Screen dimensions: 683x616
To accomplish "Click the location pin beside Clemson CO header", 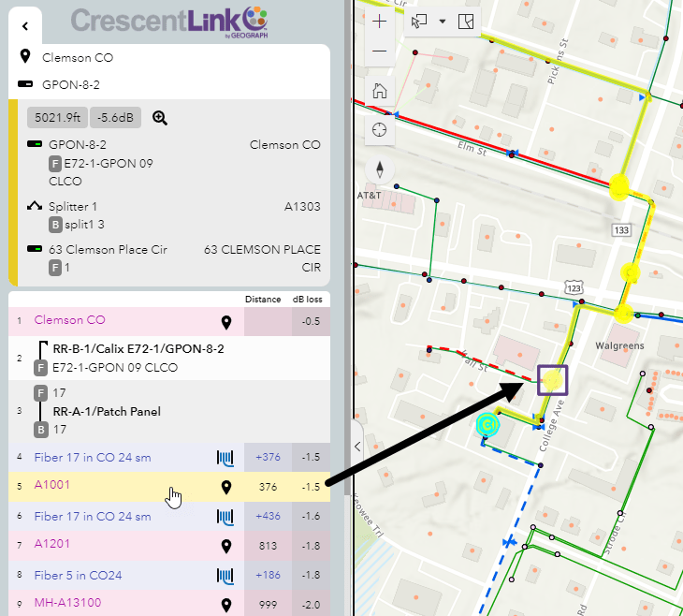I will (x=25, y=56).
